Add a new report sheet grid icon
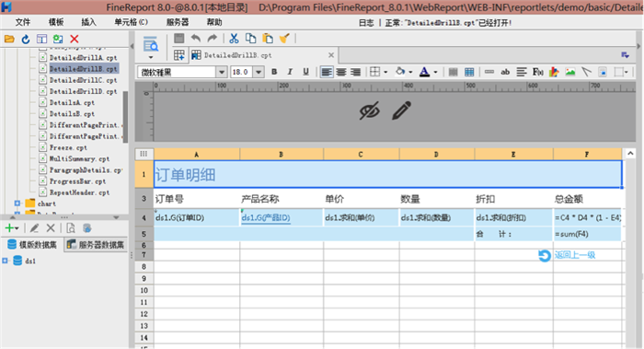Screen dimensions: 644x349 179,55
